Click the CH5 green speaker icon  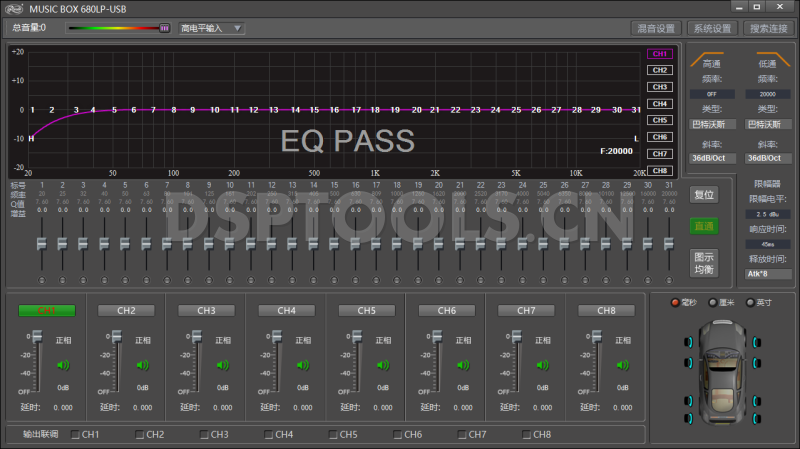point(383,365)
